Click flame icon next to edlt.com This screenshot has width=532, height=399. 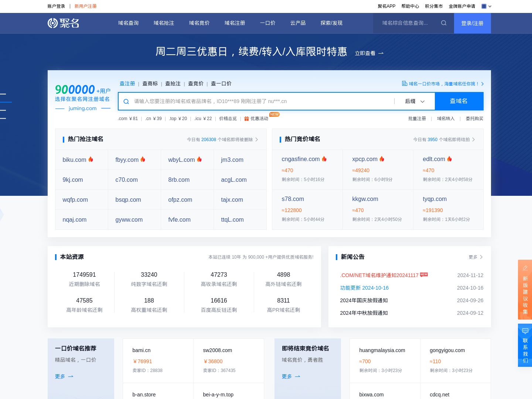click(449, 158)
